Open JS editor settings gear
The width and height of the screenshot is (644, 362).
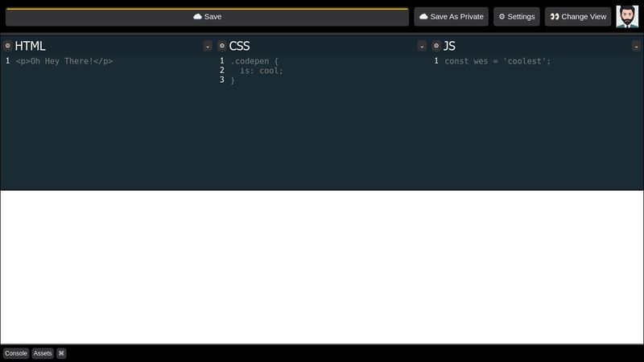436,46
